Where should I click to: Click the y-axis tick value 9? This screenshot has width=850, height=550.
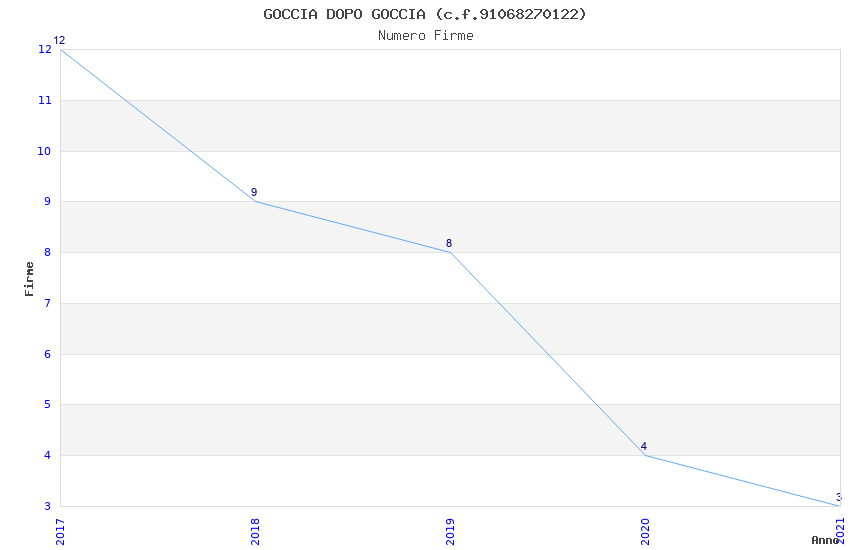coord(48,202)
